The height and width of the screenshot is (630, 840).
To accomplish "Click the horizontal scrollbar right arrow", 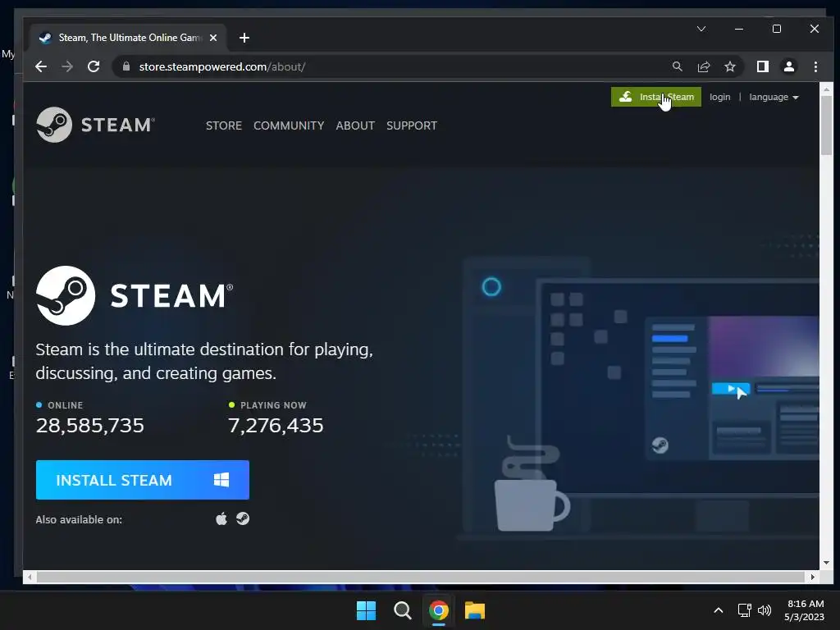I will pyautogui.click(x=813, y=577).
